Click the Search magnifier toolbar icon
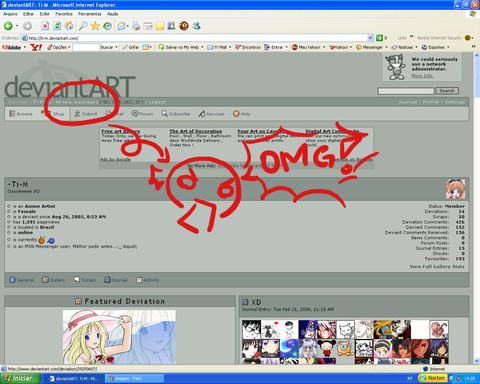480x384 pixels. [x=83, y=26]
